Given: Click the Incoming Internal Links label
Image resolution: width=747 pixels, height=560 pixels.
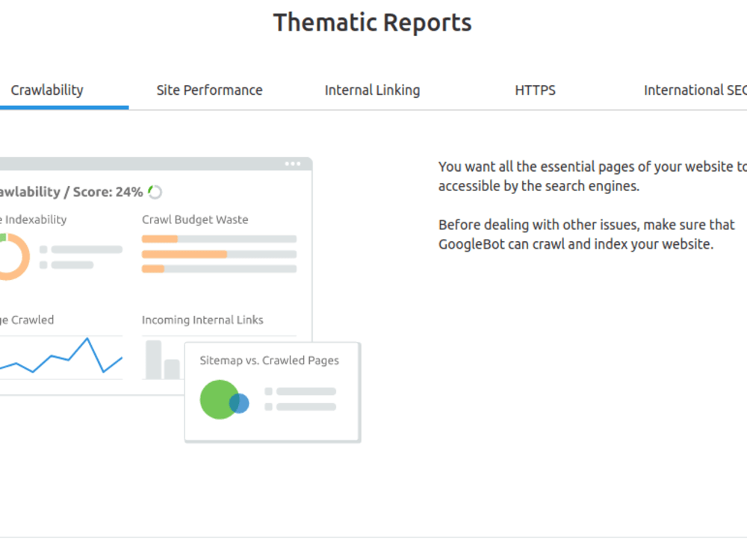Looking at the screenshot, I should [x=202, y=320].
